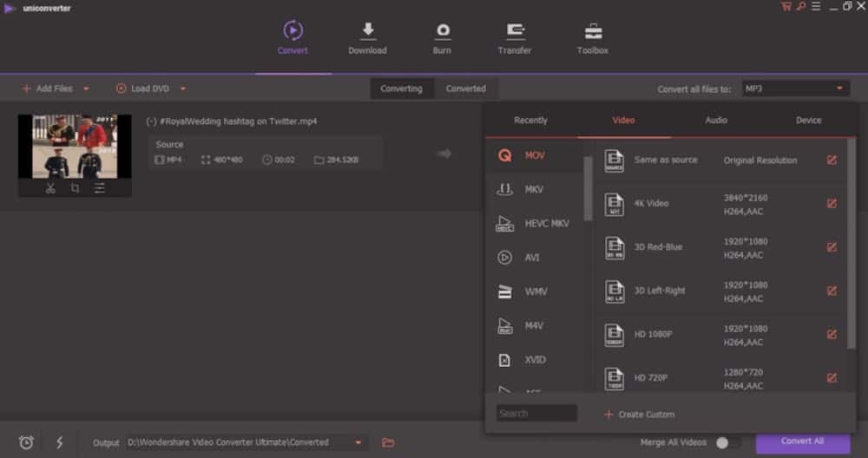Open the output folder icon
The image size is (868, 458).
pos(388,442)
